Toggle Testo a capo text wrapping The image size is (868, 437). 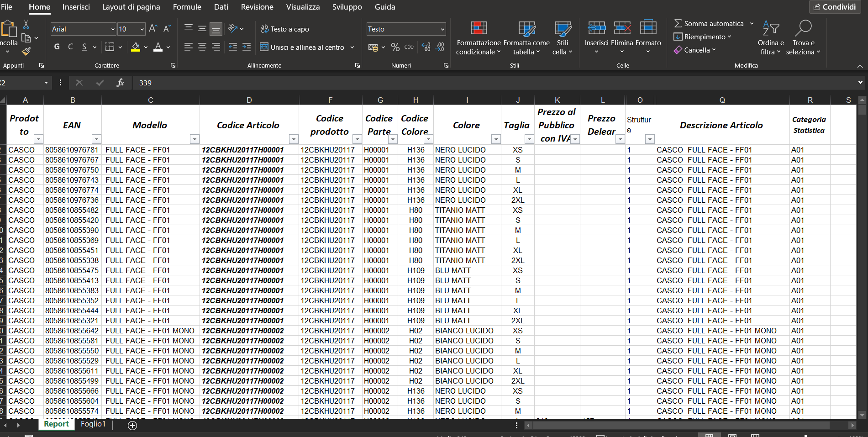pyautogui.click(x=285, y=29)
